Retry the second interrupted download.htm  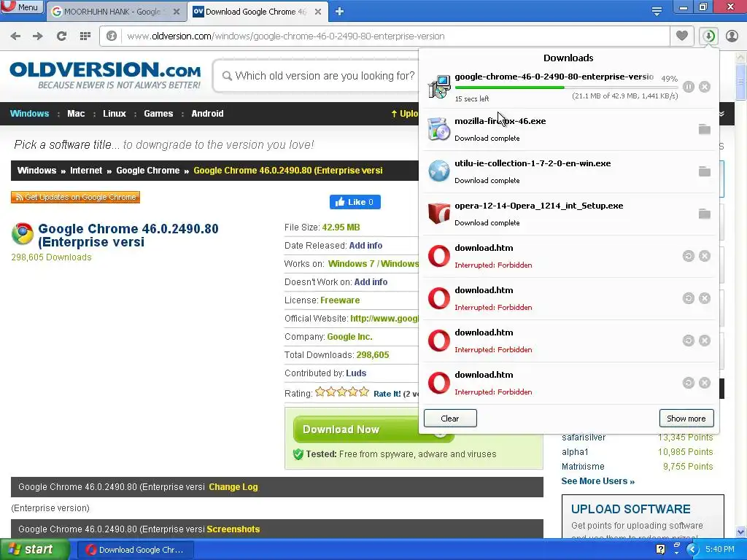(x=689, y=298)
